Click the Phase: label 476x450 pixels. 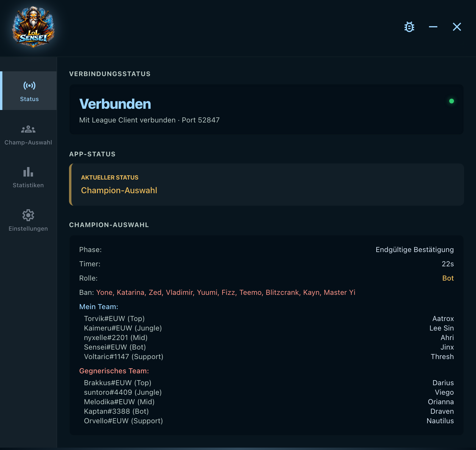[90, 250]
